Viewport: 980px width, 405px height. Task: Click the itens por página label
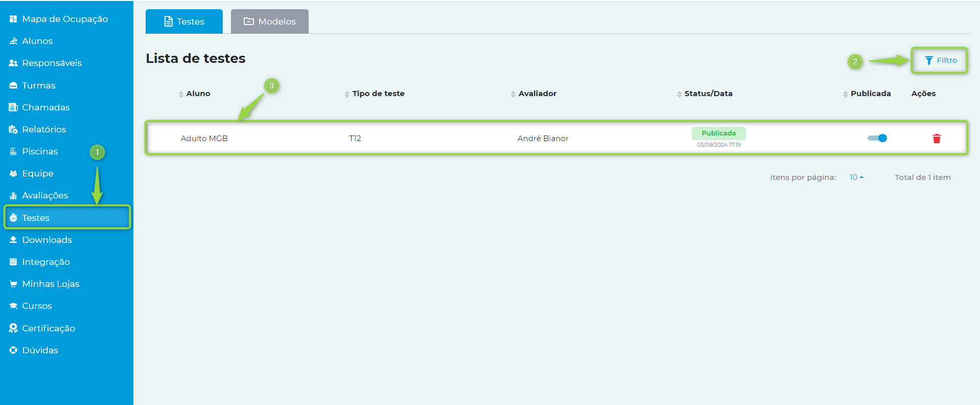click(x=803, y=177)
